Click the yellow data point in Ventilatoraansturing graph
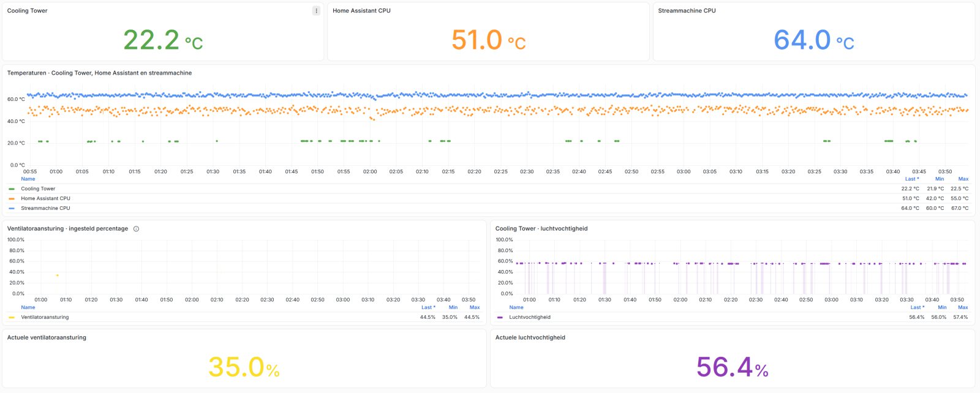The image size is (980, 393). (x=58, y=275)
